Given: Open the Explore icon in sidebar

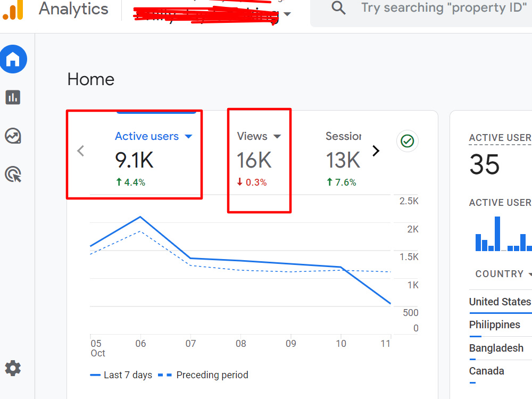Looking at the screenshot, I should pyautogui.click(x=13, y=136).
